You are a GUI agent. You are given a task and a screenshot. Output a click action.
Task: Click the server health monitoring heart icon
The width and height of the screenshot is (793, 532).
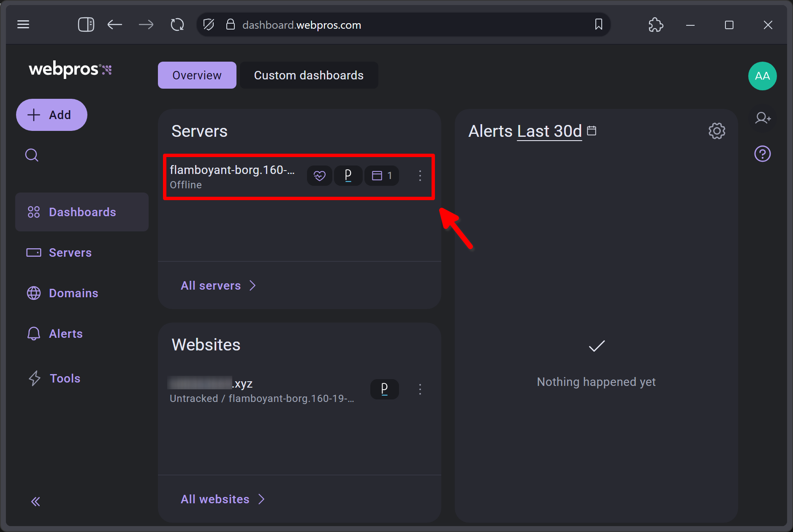click(319, 176)
